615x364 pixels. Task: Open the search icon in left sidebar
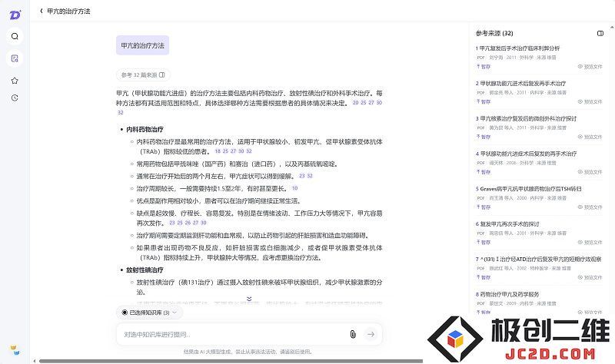point(15,36)
